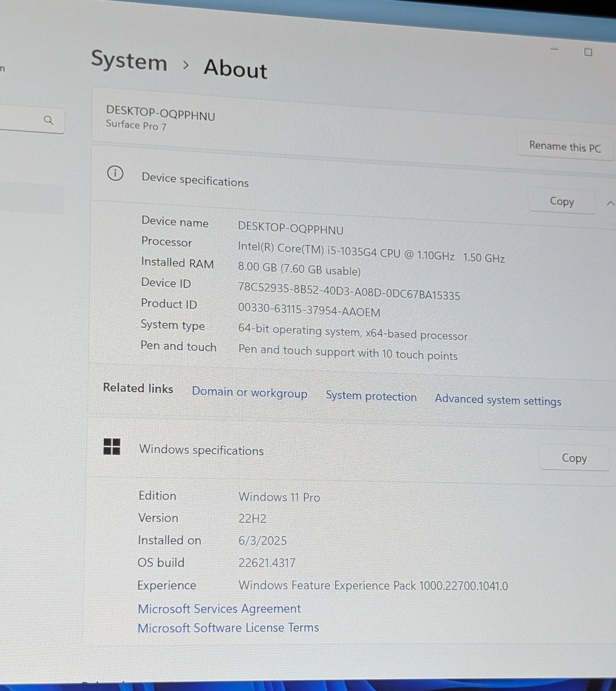Click the Installed on label
Screen dimensions: 616x691
click(x=169, y=540)
